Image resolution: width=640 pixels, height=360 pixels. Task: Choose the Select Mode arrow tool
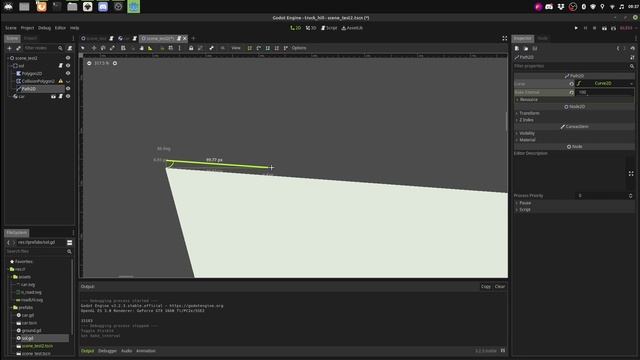[83, 48]
